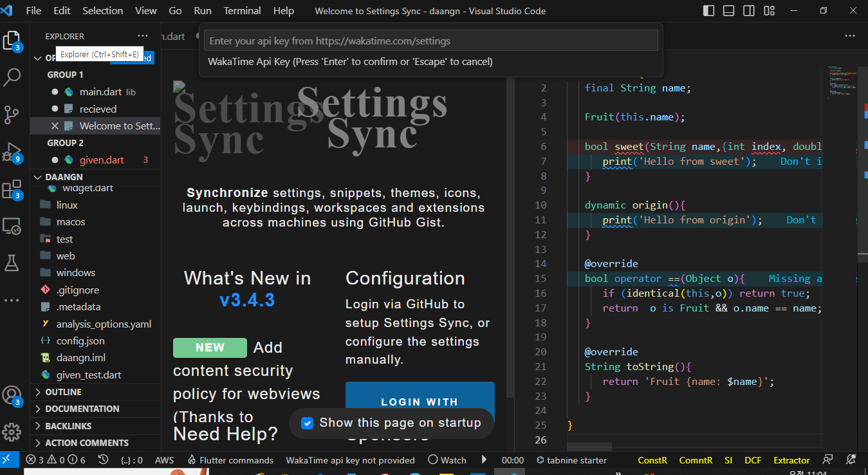Click the Watch status bar item
This screenshot has width=868, height=475.
click(447, 460)
